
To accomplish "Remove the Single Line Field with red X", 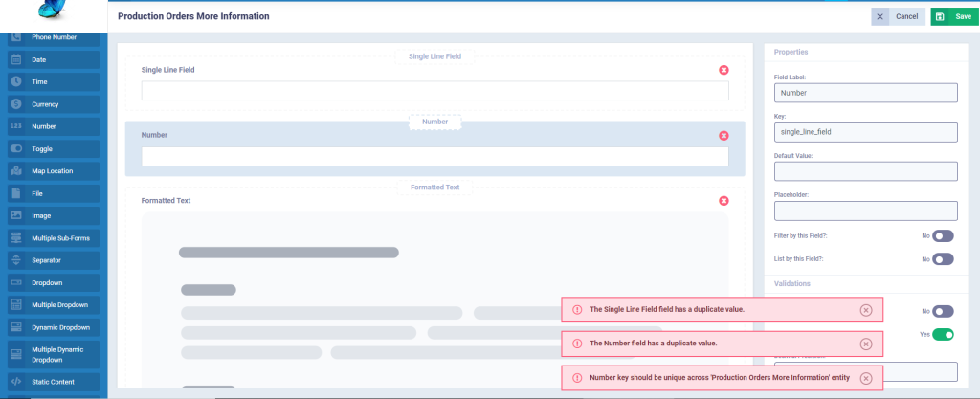I will click(724, 70).
